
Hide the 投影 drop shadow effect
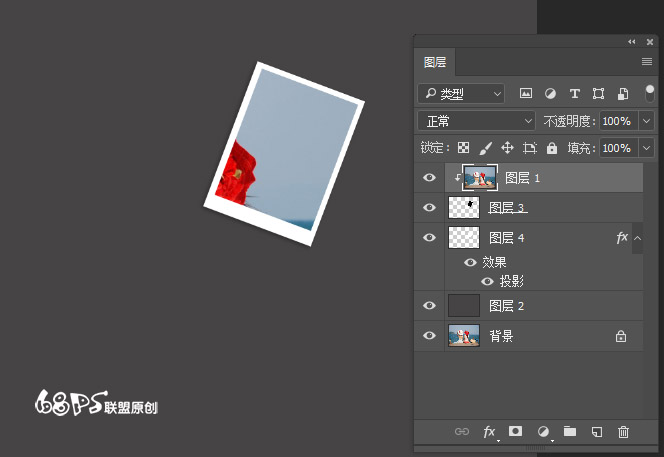pyautogui.click(x=487, y=281)
